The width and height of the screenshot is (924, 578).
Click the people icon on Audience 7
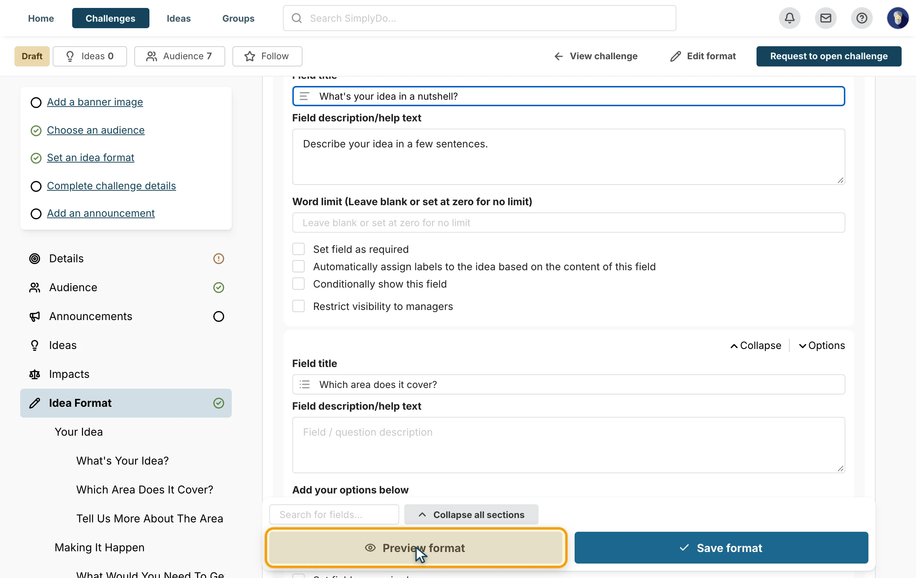pyautogui.click(x=152, y=56)
